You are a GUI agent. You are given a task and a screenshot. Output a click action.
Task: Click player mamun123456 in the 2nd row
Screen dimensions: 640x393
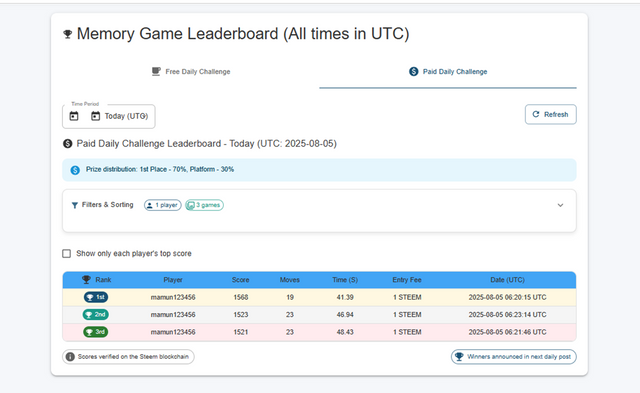(x=173, y=315)
